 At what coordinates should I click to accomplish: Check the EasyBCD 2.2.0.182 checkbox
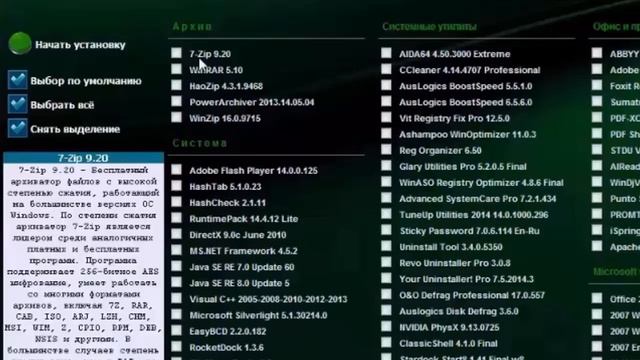point(176,330)
